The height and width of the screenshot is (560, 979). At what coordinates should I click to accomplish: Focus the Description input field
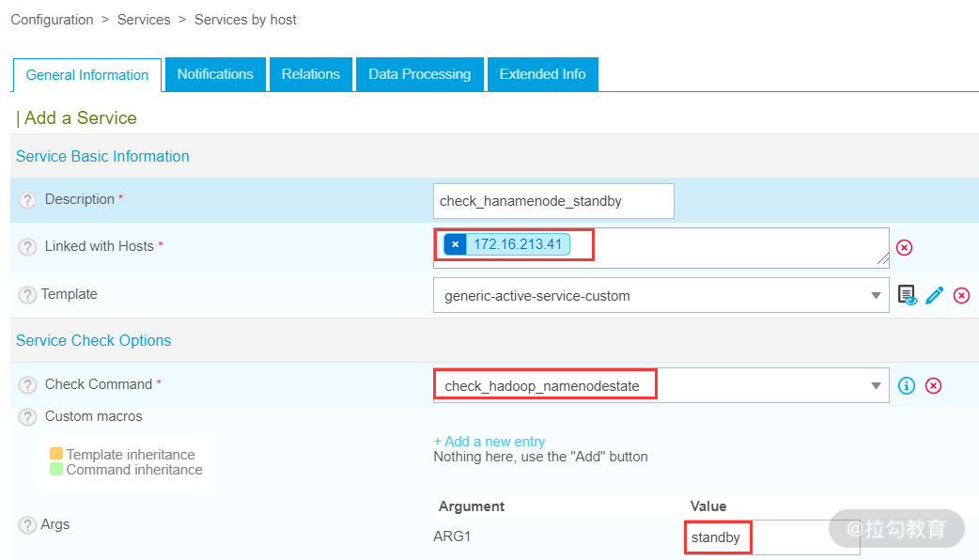coord(553,201)
